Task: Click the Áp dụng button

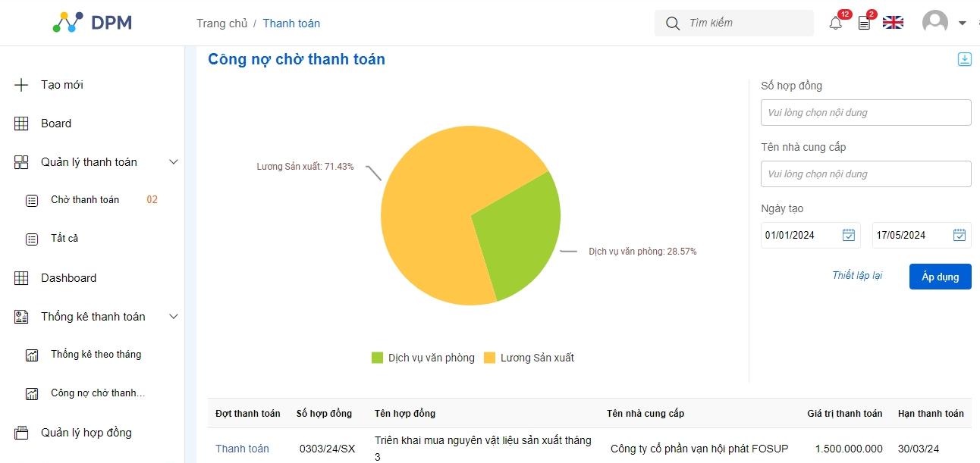Action: pos(940,277)
